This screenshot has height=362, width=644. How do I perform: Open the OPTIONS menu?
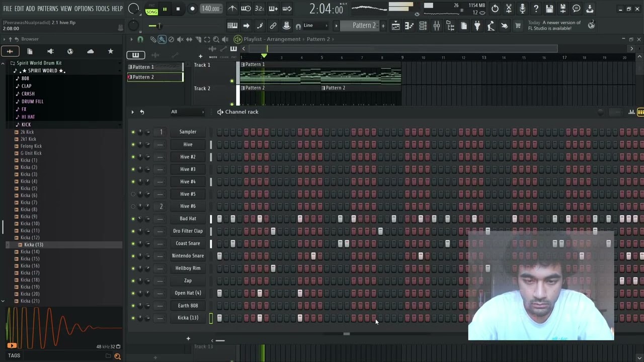tap(84, 9)
